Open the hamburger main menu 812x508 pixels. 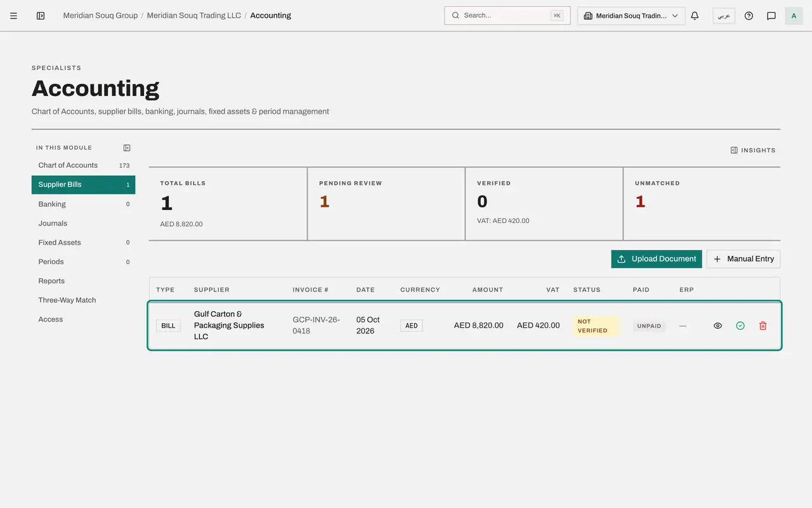13,16
